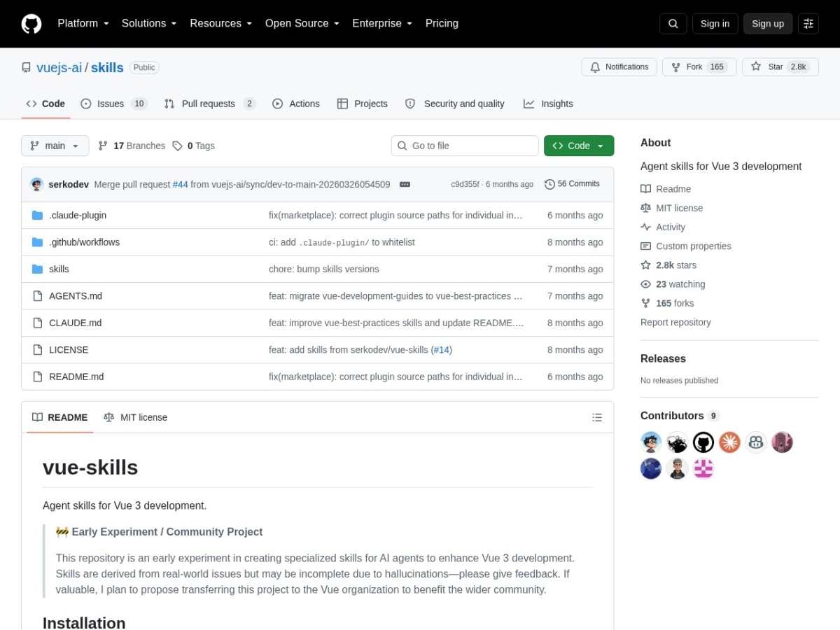Click the first contributor avatar
Image resolution: width=840 pixels, height=630 pixels.
651,442
